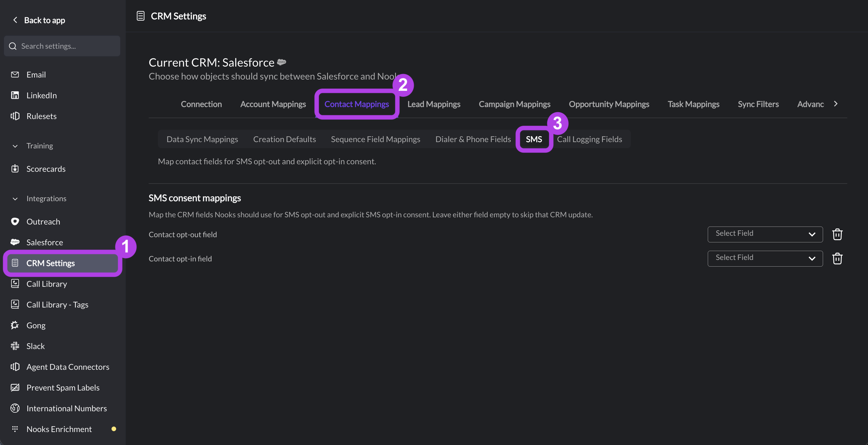Open Nooks Enrichment in sidebar
This screenshot has height=445, width=868.
(x=59, y=429)
